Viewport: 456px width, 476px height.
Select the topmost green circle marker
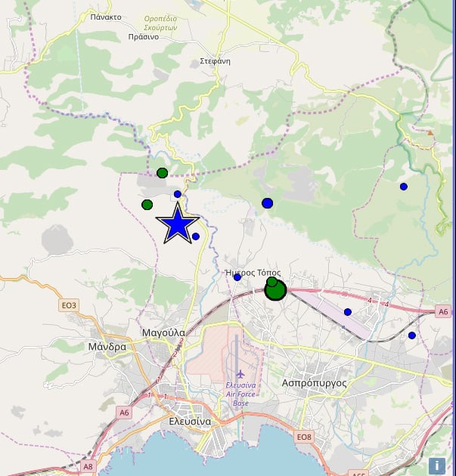pos(162,173)
